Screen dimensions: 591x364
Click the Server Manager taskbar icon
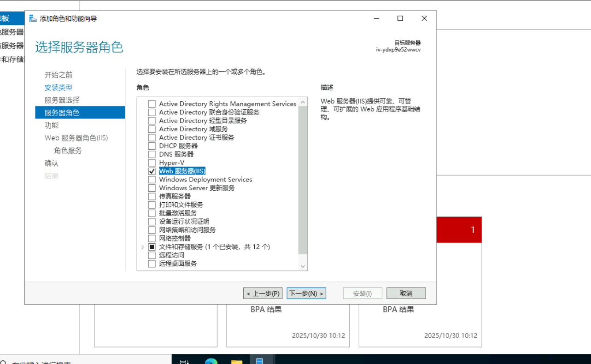(x=260, y=361)
